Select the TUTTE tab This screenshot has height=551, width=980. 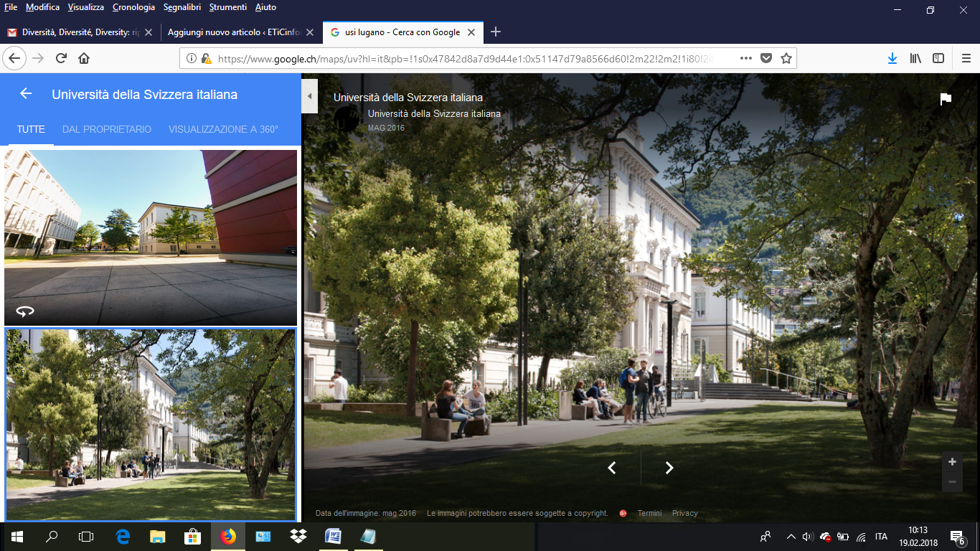tap(31, 130)
